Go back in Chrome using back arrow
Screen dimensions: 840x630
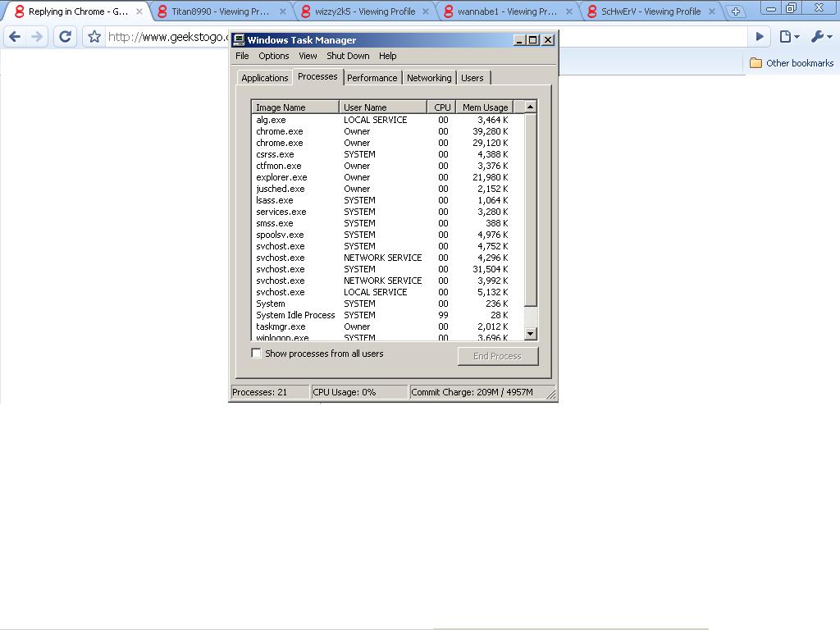(x=15, y=36)
